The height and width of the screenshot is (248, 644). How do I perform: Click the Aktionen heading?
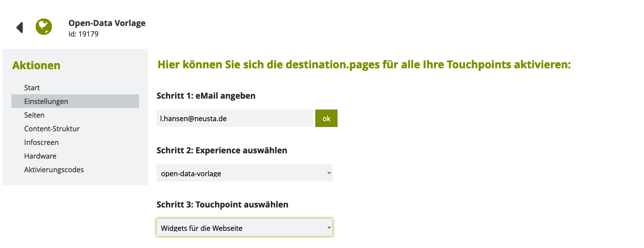click(x=37, y=66)
